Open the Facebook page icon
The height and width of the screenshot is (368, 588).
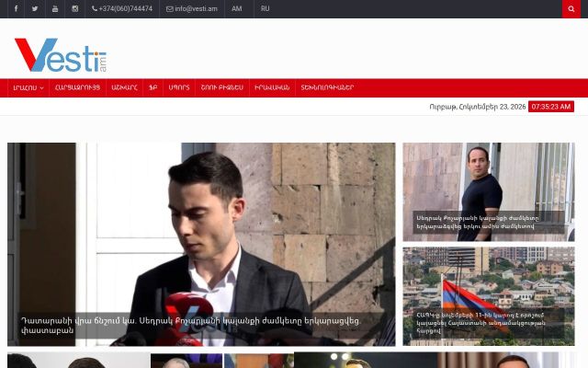pyautogui.click(x=16, y=8)
